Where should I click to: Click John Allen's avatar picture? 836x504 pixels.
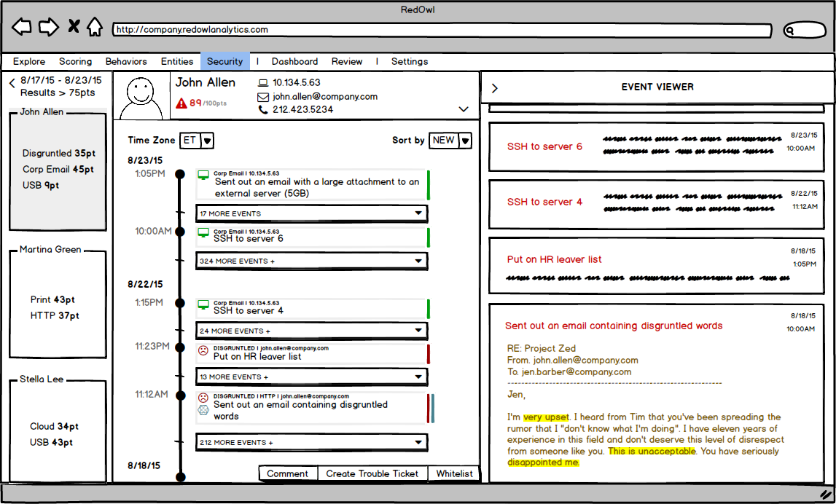tap(141, 98)
